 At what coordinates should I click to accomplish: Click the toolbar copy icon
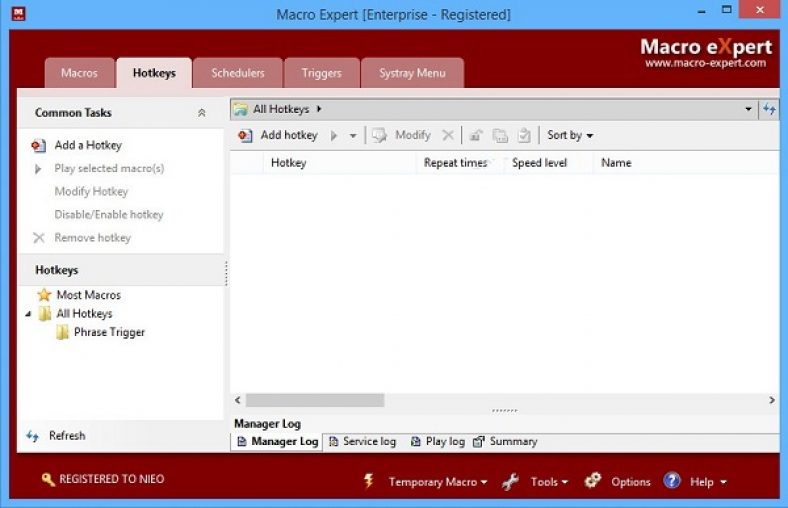pyautogui.click(x=500, y=135)
